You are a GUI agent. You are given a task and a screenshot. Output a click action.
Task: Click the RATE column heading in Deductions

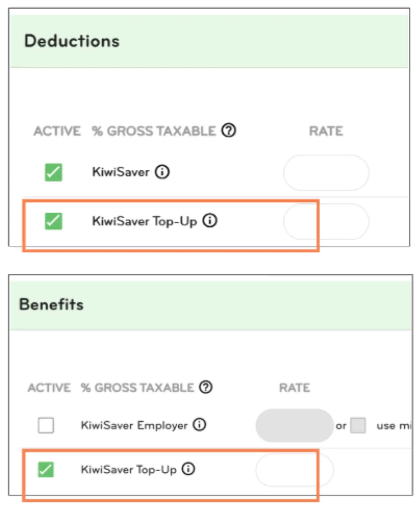pyautogui.click(x=326, y=131)
